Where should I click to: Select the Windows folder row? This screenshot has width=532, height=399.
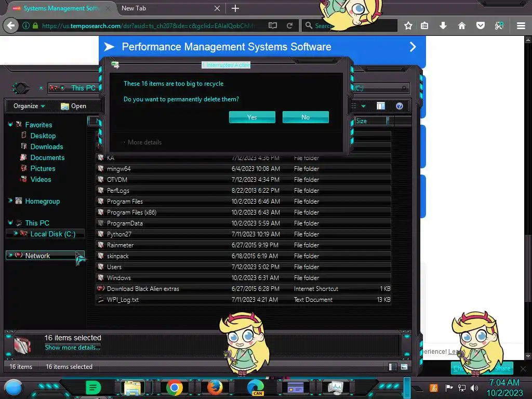point(243,277)
